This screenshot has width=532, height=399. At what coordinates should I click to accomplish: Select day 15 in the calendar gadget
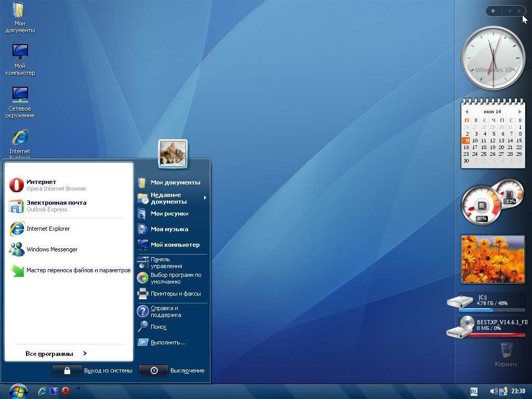[x=519, y=140]
